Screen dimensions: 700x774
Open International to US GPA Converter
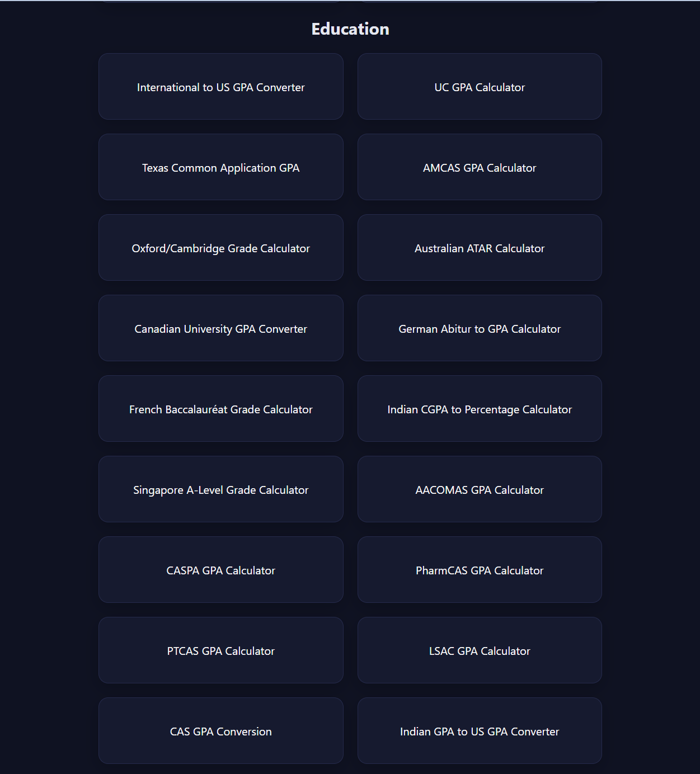pos(220,87)
